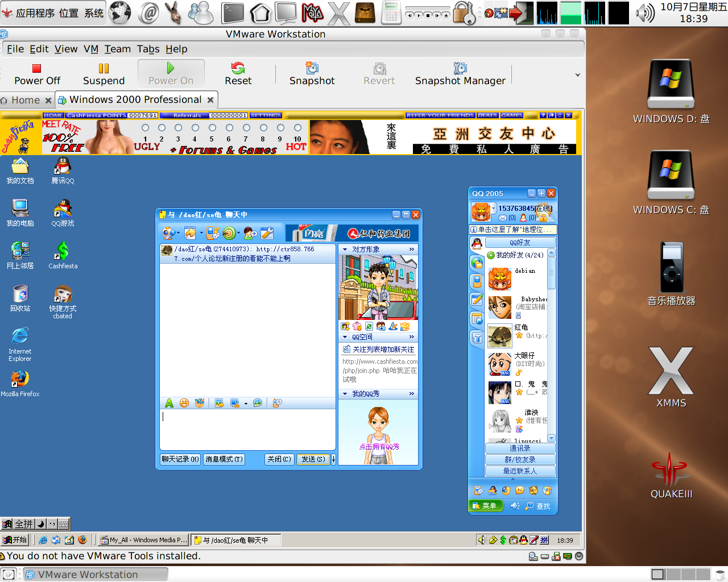Select mobile phone sidebar tab in QQ
This screenshot has height=582, width=728.
pos(477,281)
